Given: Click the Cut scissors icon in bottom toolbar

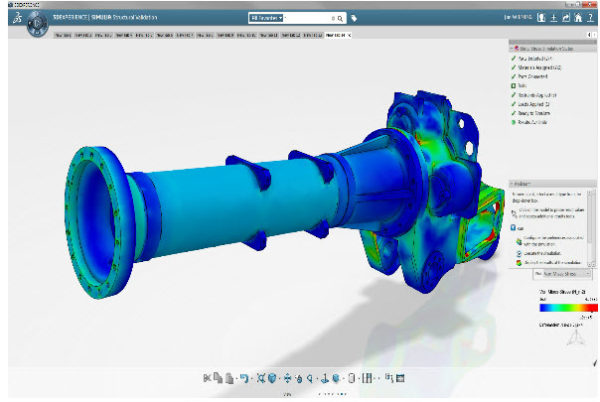Looking at the screenshot, I should (207, 378).
